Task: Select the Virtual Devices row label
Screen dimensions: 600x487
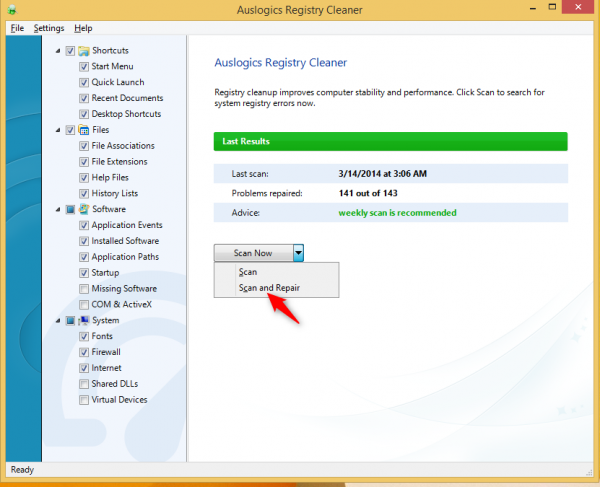Action: tap(119, 399)
